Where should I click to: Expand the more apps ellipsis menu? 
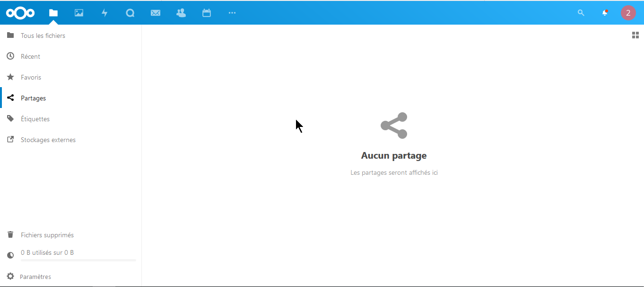[x=232, y=13]
